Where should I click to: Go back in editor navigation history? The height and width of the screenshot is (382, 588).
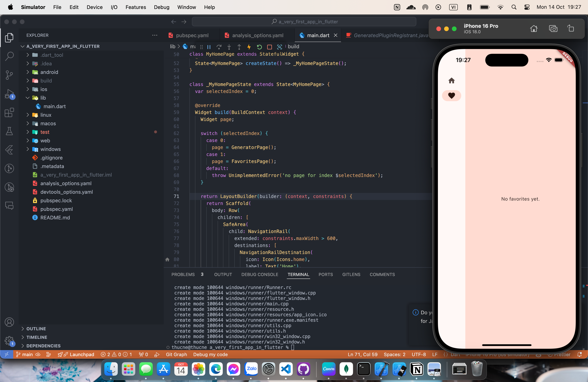(x=174, y=22)
